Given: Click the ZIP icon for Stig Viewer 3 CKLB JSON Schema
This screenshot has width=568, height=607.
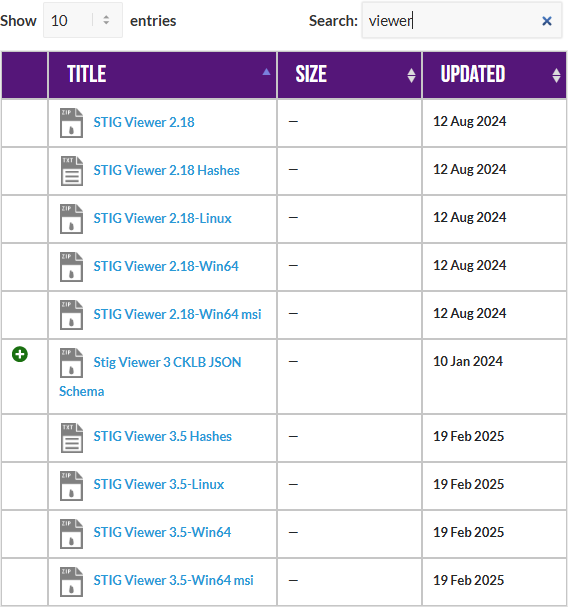Looking at the screenshot, I should click(x=71, y=363).
